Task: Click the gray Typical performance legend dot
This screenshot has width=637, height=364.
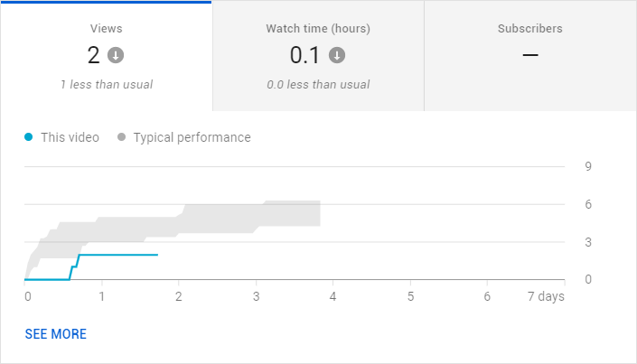Action: [x=121, y=137]
